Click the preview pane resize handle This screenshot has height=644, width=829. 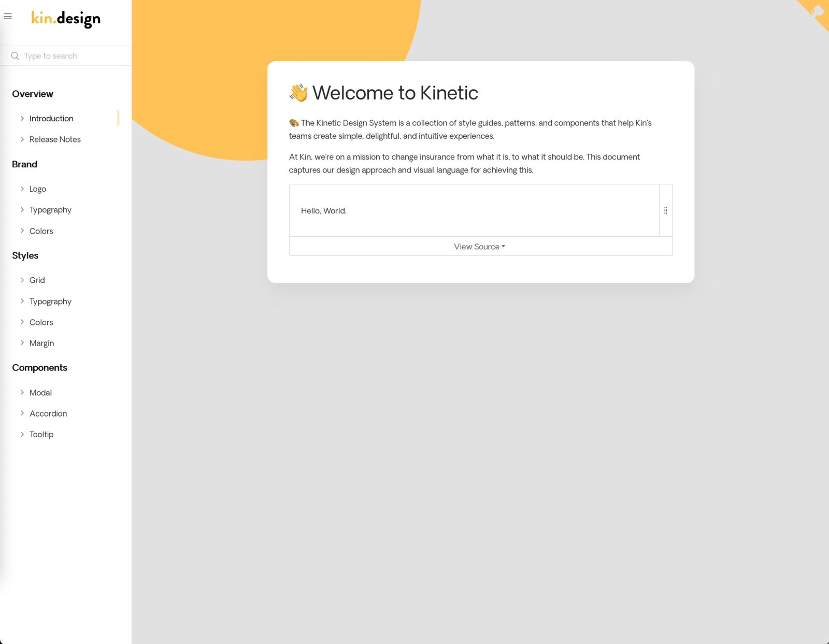(x=666, y=210)
